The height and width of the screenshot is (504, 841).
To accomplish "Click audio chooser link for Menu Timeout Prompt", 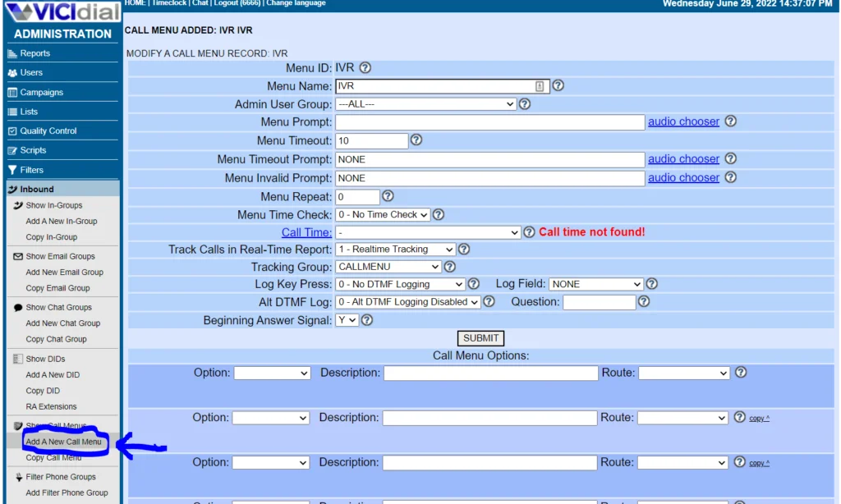I will click(684, 159).
